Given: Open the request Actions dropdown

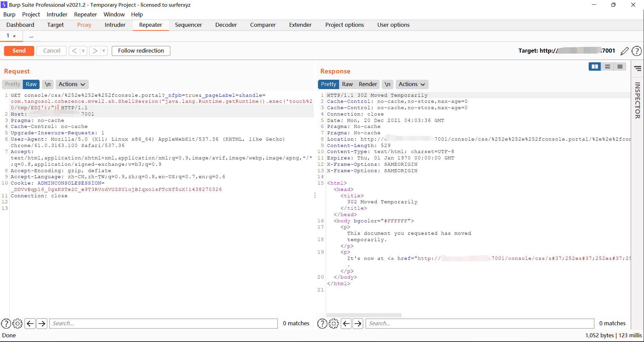Looking at the screenshot, I should pyautogui.click(x=71, y=84).
